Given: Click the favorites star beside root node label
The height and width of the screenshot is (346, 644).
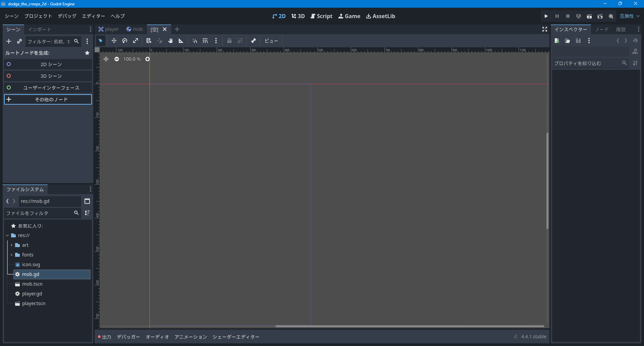Looking at the screenshot, I should (x=87, y=53).
